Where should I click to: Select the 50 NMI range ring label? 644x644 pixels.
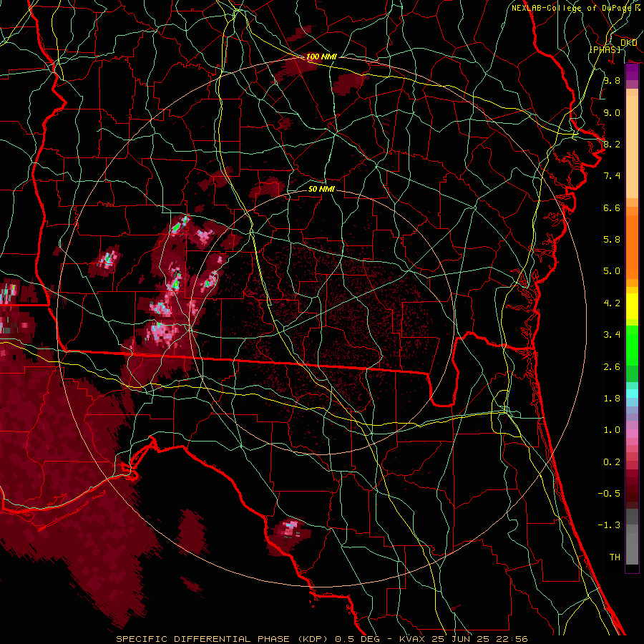321,189
